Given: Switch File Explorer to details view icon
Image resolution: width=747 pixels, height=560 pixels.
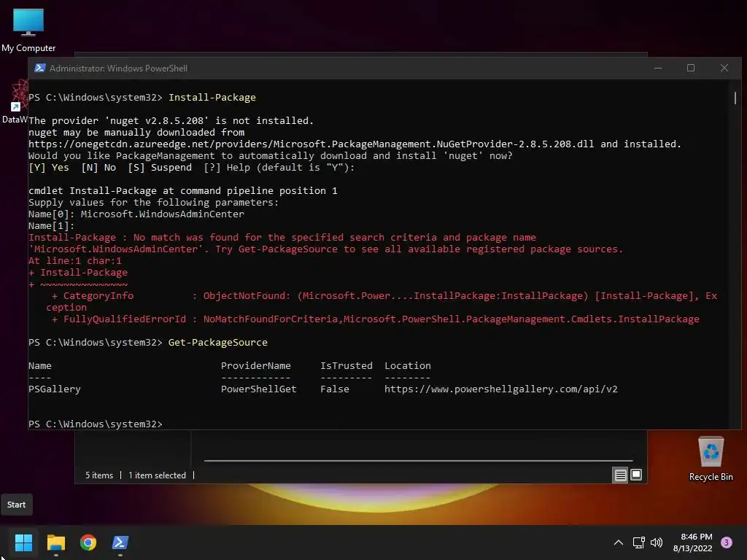Looking at the screenshot, I should pos(620,475).
